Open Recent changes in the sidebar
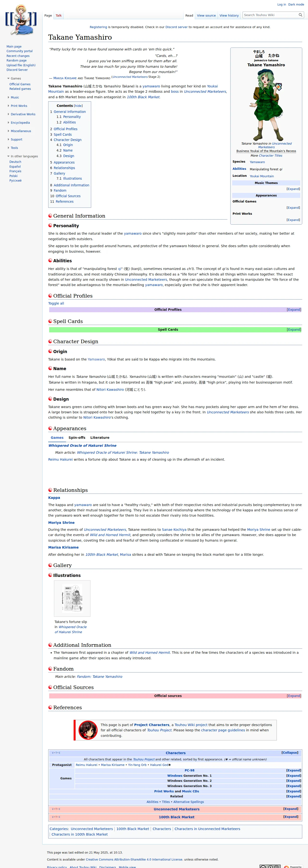308x868 pixels. tap(18, 56)
